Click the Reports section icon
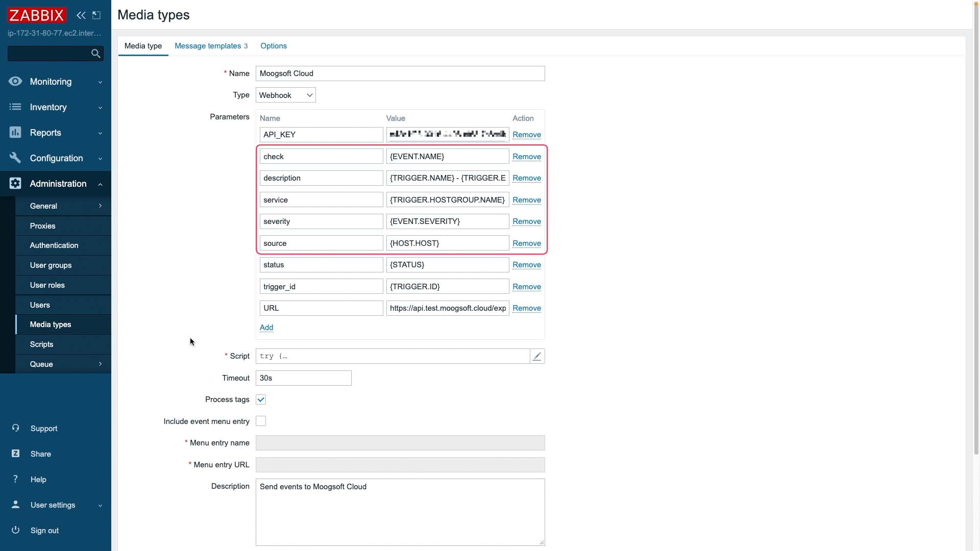 [15, 132]
